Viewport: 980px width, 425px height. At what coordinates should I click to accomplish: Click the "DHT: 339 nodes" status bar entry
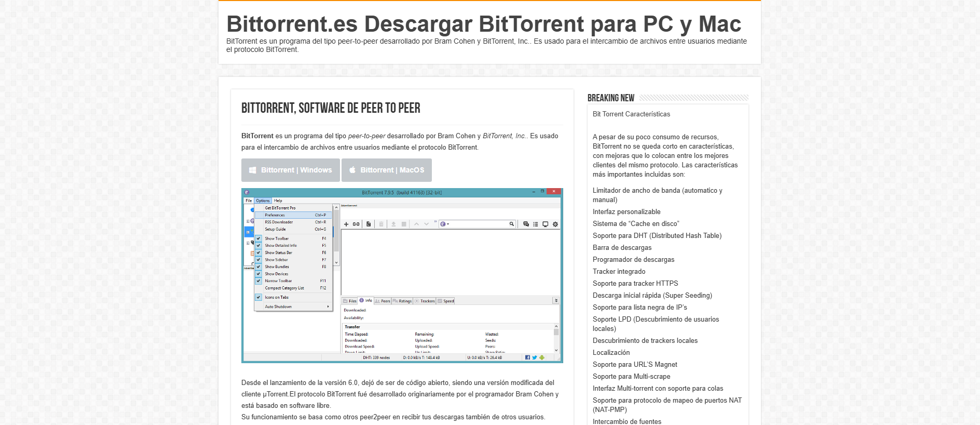click(x=376, y=357)
